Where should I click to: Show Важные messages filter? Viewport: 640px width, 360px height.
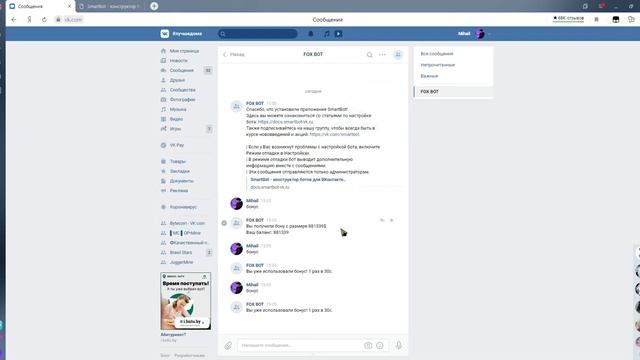click(x=429, y=76)
